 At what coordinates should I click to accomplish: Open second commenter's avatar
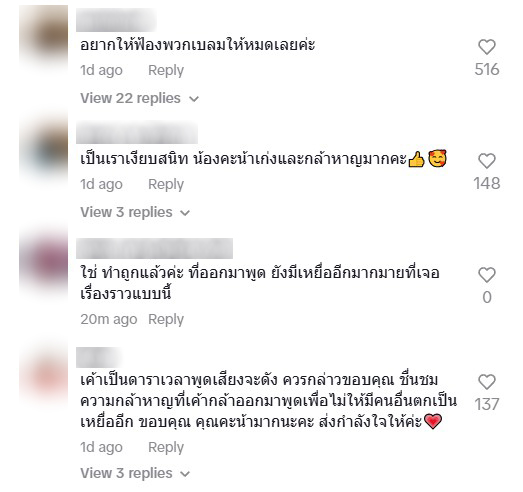44,148
